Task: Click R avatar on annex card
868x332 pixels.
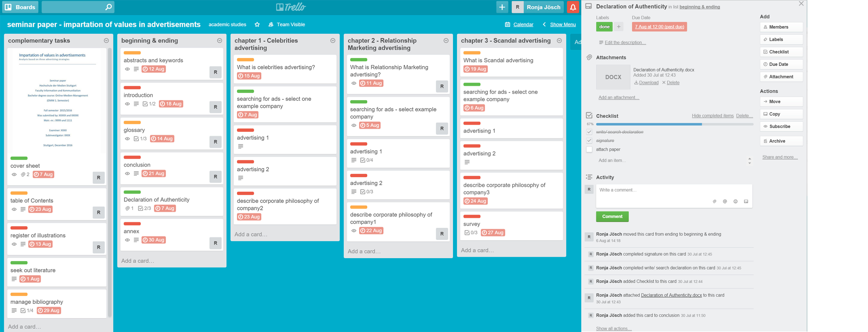Action: (216, 243)
